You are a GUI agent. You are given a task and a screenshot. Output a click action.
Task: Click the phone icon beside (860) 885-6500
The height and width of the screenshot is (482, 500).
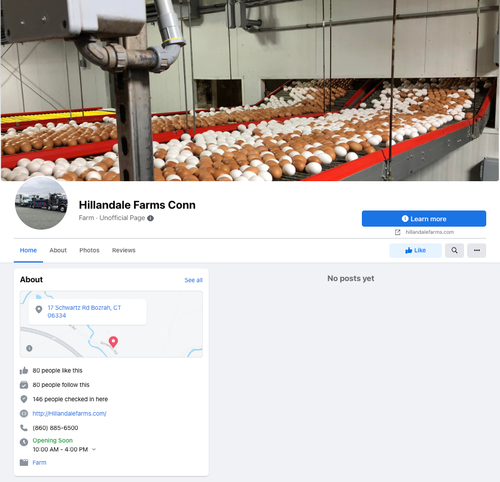tap(24, 428)
